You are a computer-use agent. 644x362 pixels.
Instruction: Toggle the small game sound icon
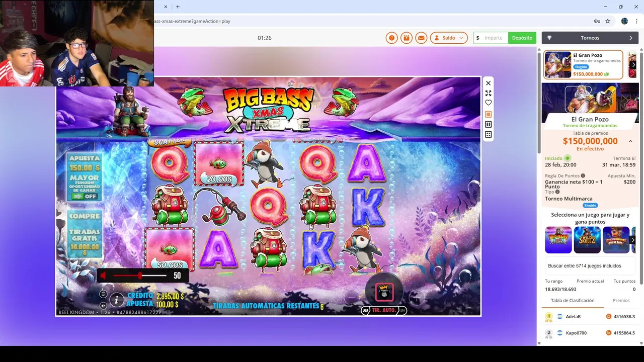click(103, 305)
